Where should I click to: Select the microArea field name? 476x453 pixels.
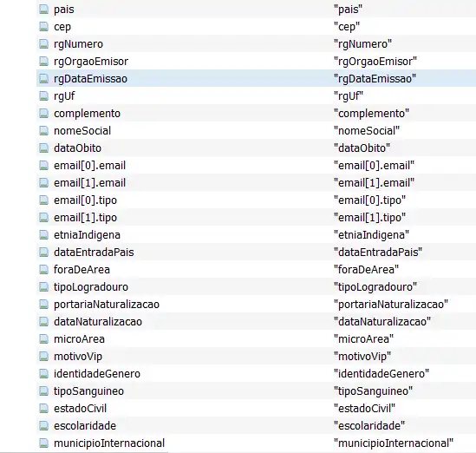79,338
